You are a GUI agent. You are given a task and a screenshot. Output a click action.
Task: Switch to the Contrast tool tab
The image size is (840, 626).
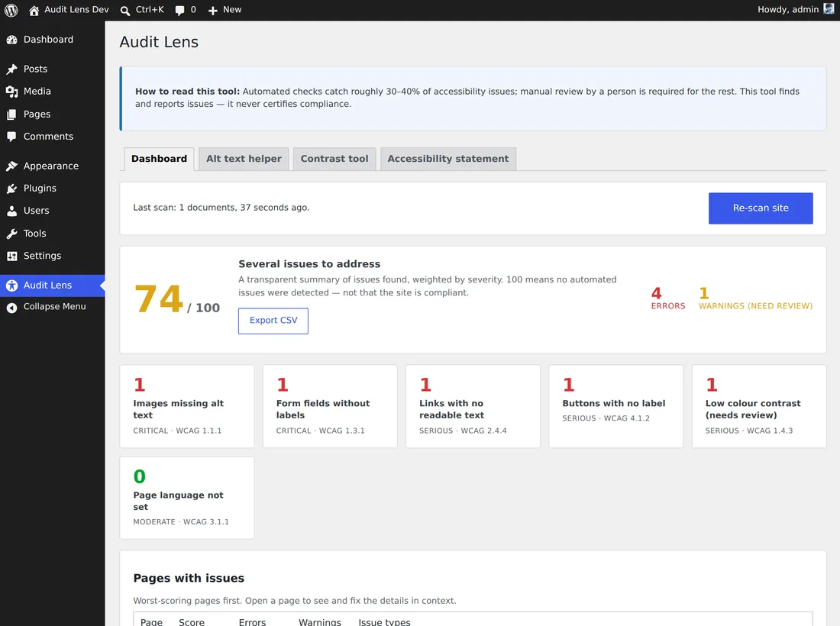334,159
